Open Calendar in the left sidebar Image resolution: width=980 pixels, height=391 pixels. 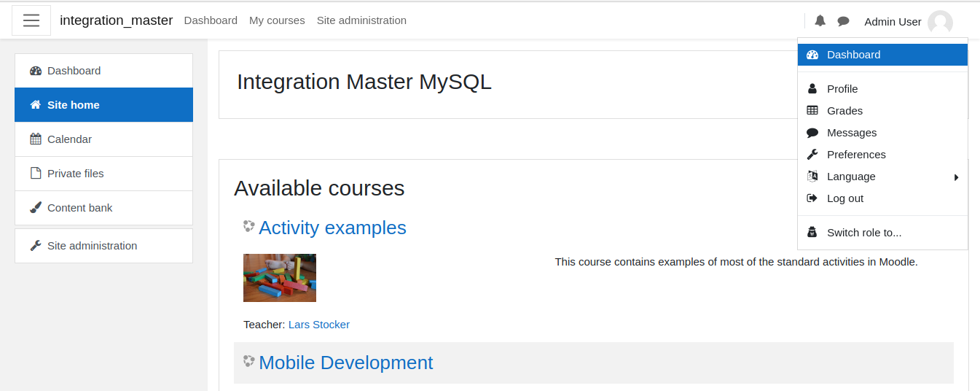103,139
